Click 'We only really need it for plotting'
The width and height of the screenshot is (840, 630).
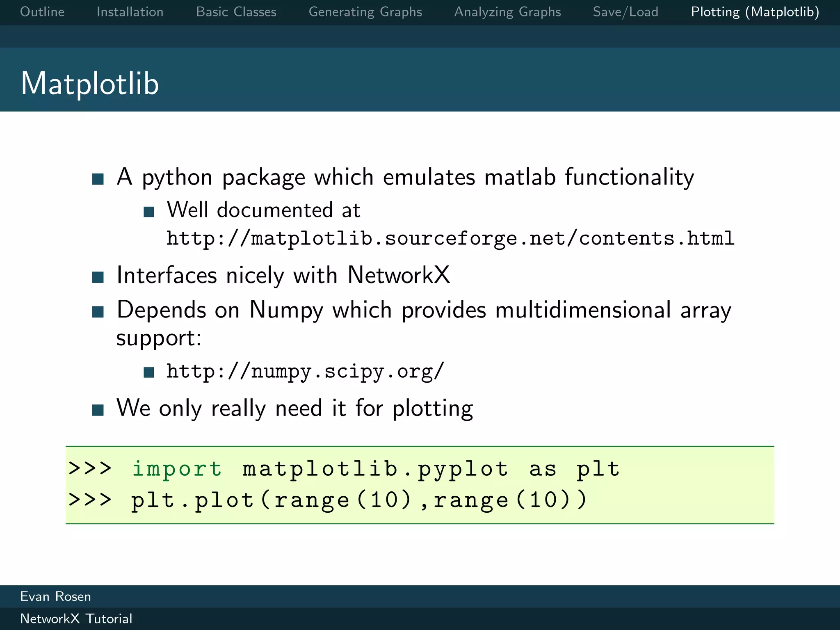pyautogui.click(x=295, y=409)
